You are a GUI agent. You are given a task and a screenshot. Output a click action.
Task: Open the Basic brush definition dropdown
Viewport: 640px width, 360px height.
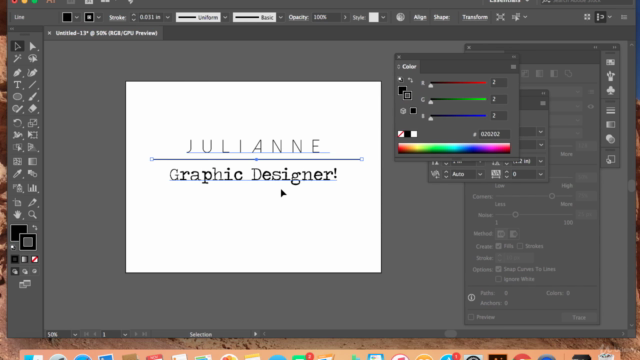point(280,17)
